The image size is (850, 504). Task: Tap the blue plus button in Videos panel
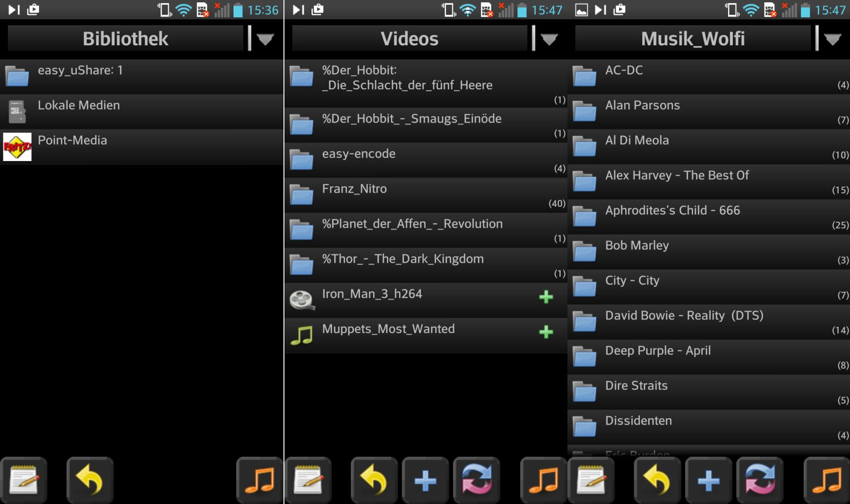tap(425, 480)
